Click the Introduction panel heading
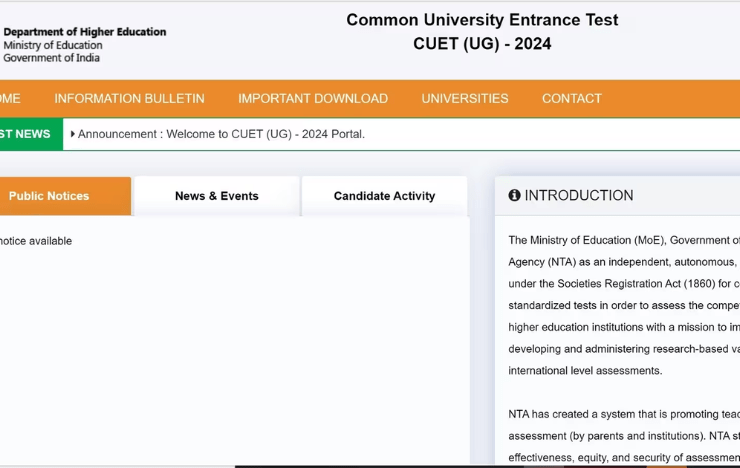740x468 pixels. 579,195
